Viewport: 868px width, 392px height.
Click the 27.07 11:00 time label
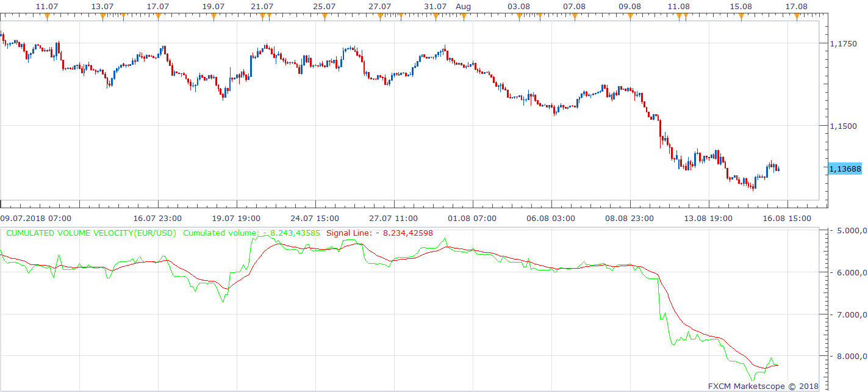point(393,217)
